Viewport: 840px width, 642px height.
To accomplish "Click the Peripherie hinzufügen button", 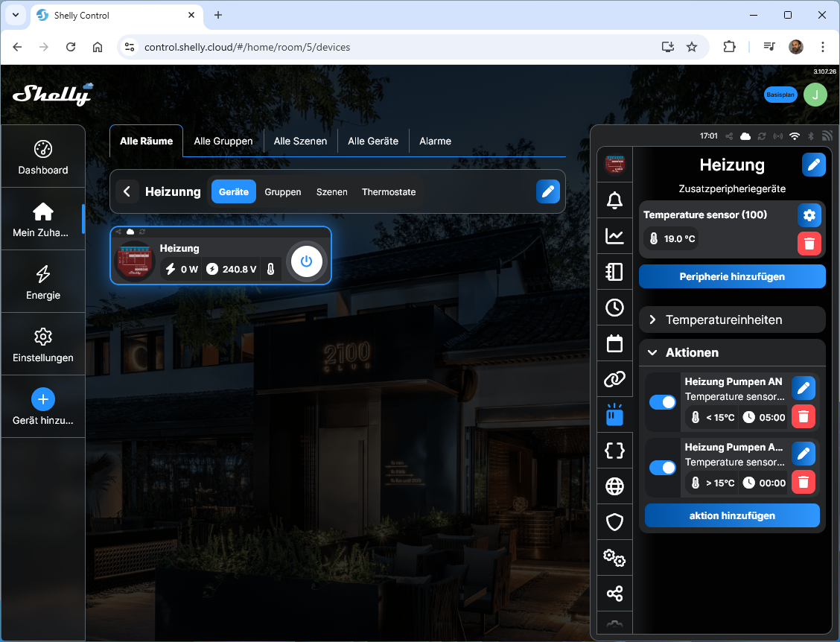I will coord(731,276).
